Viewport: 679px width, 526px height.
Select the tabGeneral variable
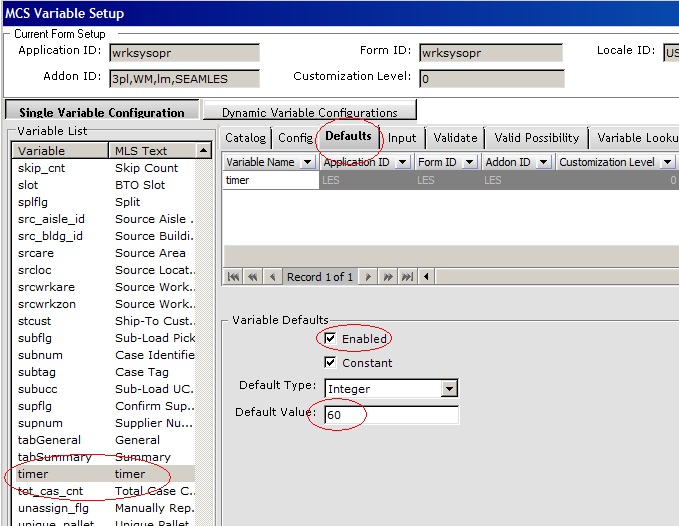(104, 440)
